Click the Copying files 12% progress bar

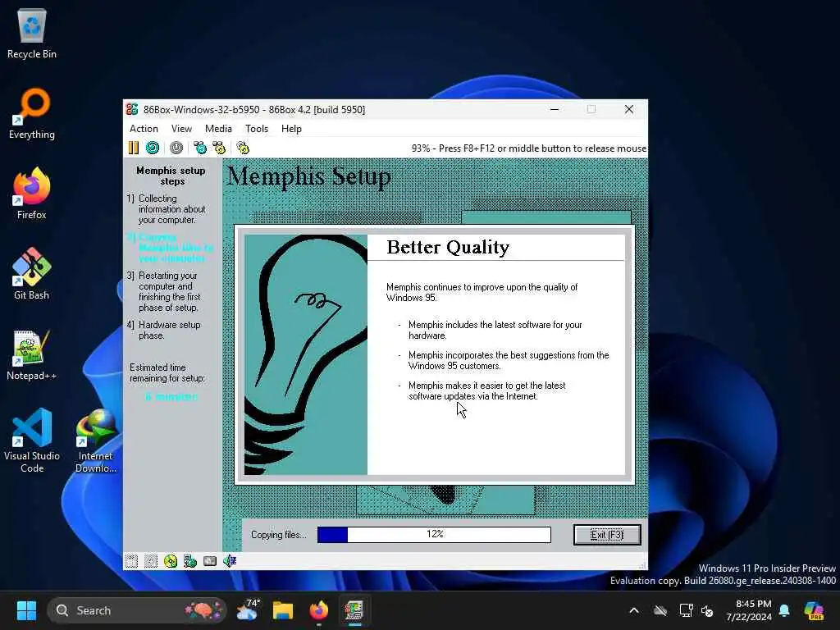[x=434, y=534]
